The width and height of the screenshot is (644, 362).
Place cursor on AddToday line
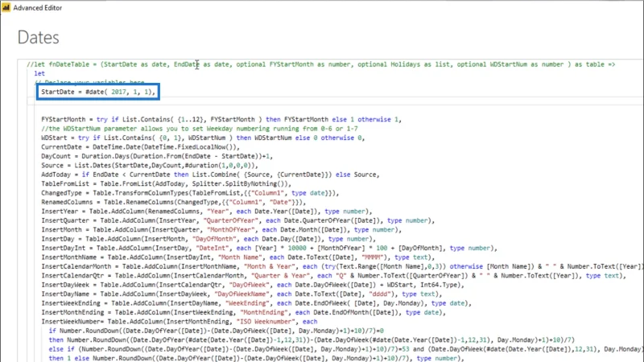(210, 175)
